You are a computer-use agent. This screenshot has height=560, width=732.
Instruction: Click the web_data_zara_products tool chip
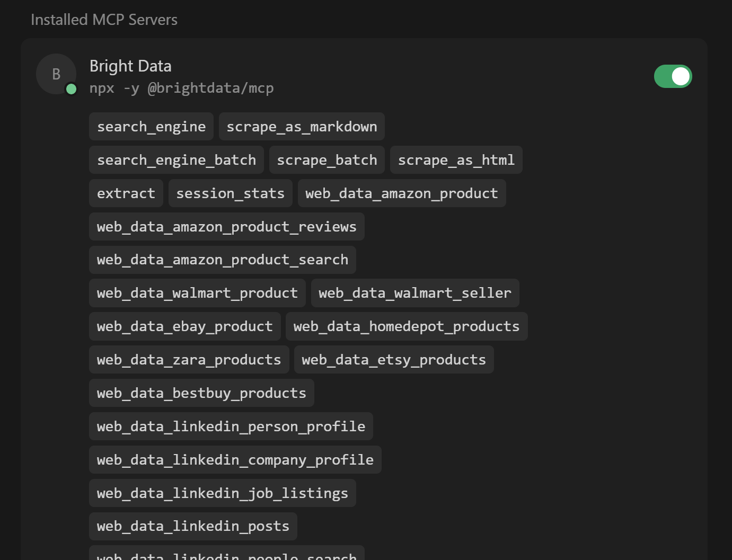tap(189, 359)
